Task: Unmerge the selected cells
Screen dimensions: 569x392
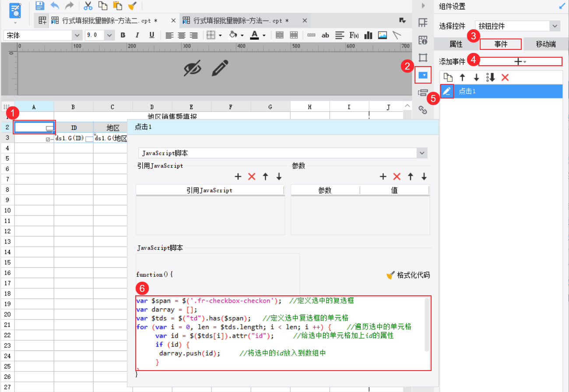Action: tap(294, 35)
